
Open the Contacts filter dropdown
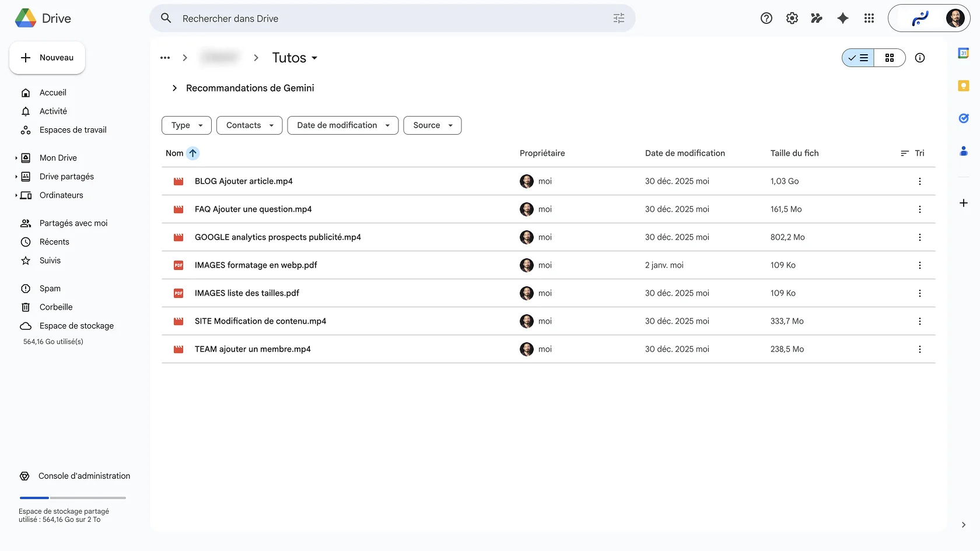250,125
